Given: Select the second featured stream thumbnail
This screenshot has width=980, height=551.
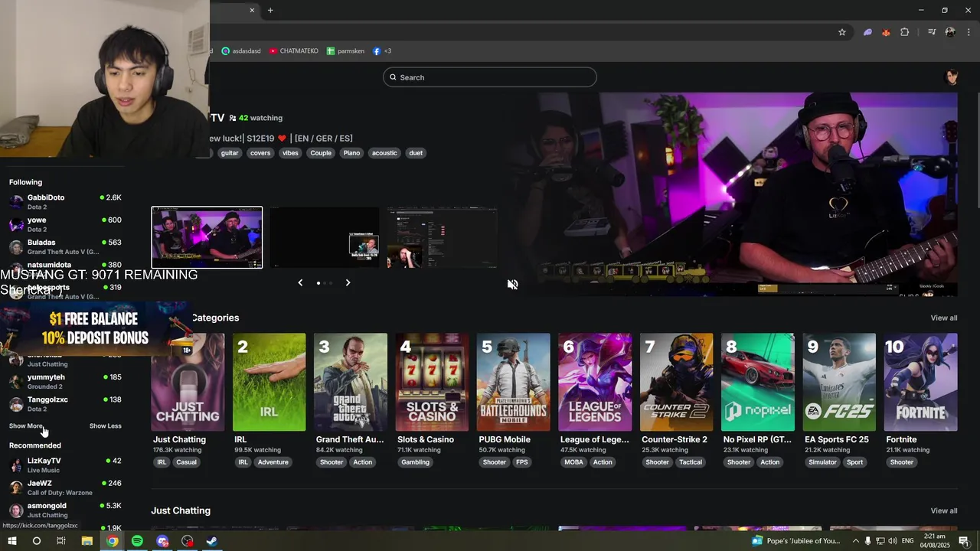Looking at the screenshot, I should click(x=324, y=237).
